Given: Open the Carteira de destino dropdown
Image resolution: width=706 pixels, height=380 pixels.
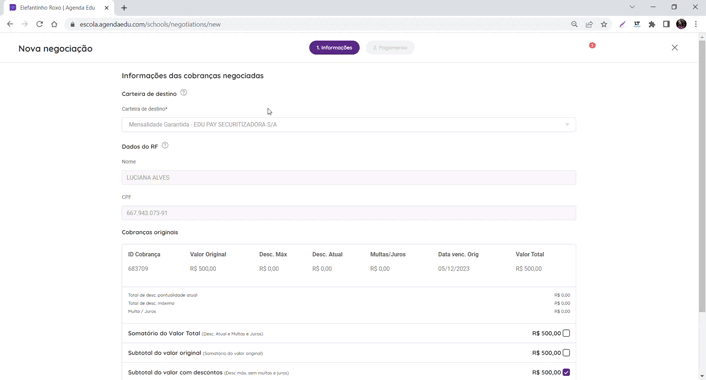Looking at the screenshot, I should [x=348, y=125].
